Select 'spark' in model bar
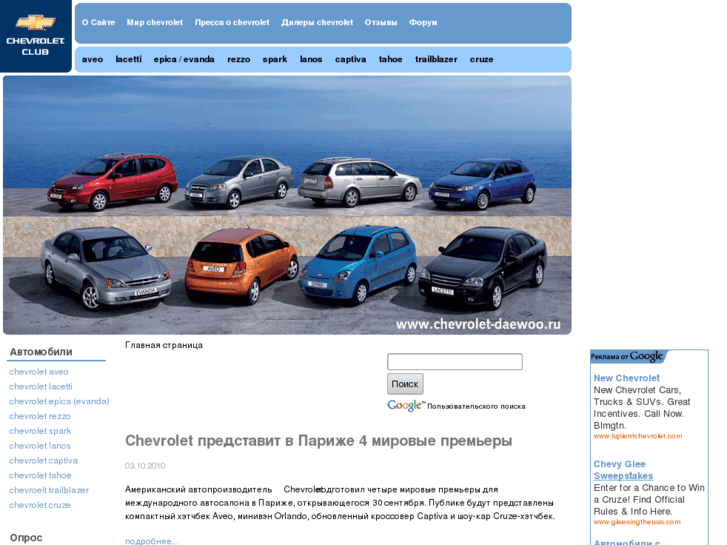727x545 pixels. [x=275, y=59]
